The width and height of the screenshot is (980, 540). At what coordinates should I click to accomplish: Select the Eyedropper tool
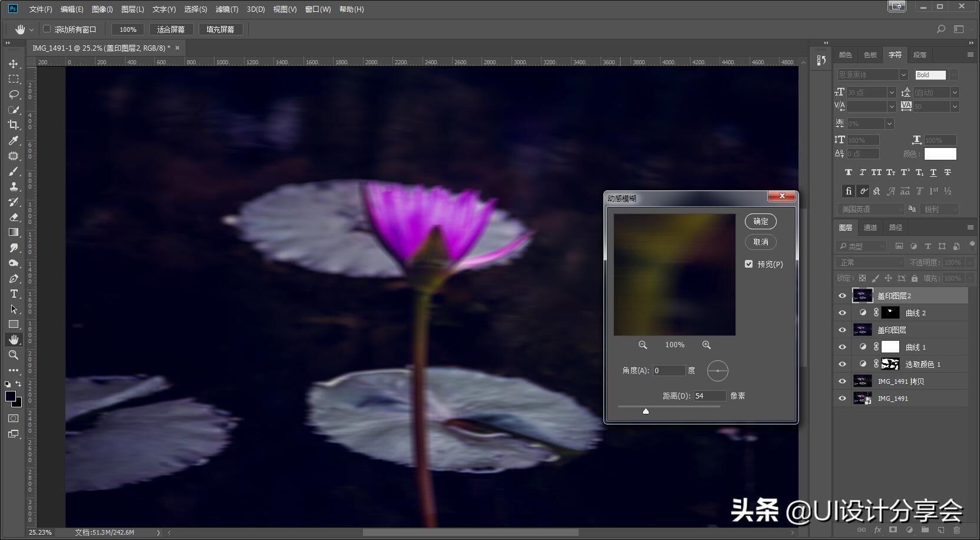coord(13,140)
